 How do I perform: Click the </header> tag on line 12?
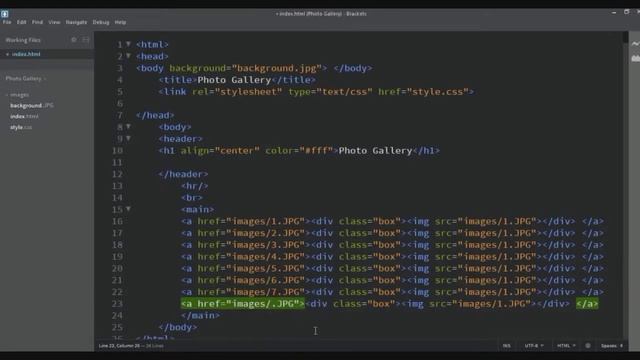[183, 174]
